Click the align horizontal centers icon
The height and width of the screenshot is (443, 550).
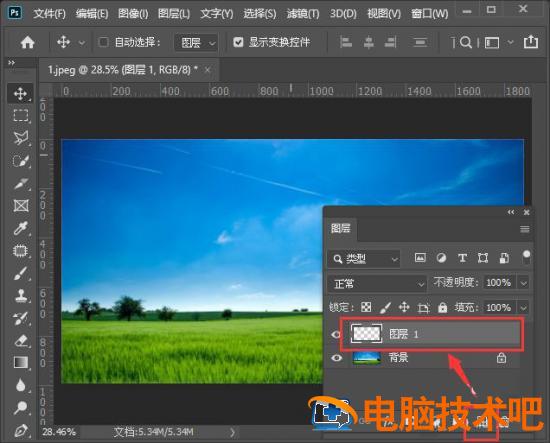(368, 43)
